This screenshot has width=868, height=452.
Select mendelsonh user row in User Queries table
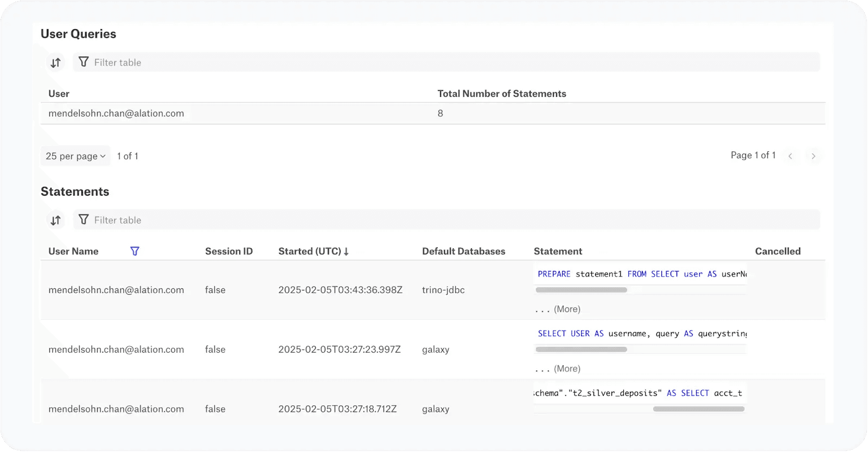pos(433,113)
